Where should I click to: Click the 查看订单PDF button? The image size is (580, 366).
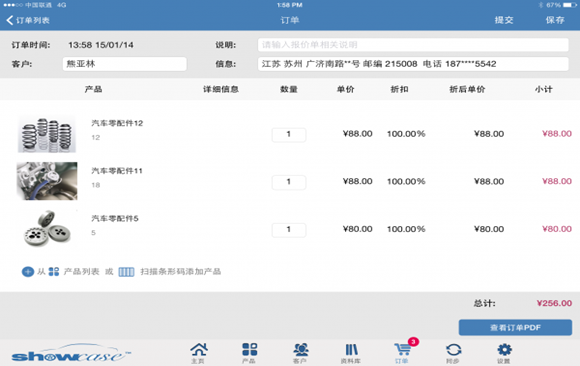(x=515, y=328)
